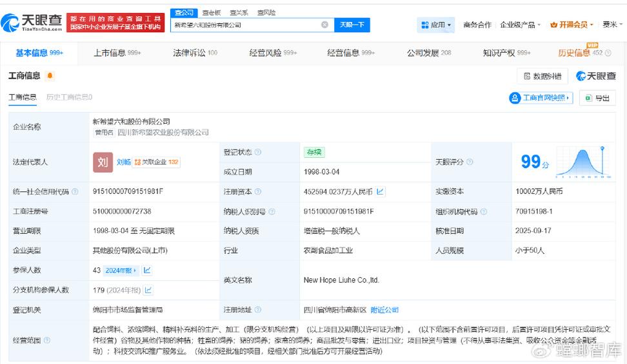Image resolution: width=627 pixels, height=364 pixels.
Task: Open the 注册资本 trend chart icon
Action: pyautogui.click(x=380, y=191)
